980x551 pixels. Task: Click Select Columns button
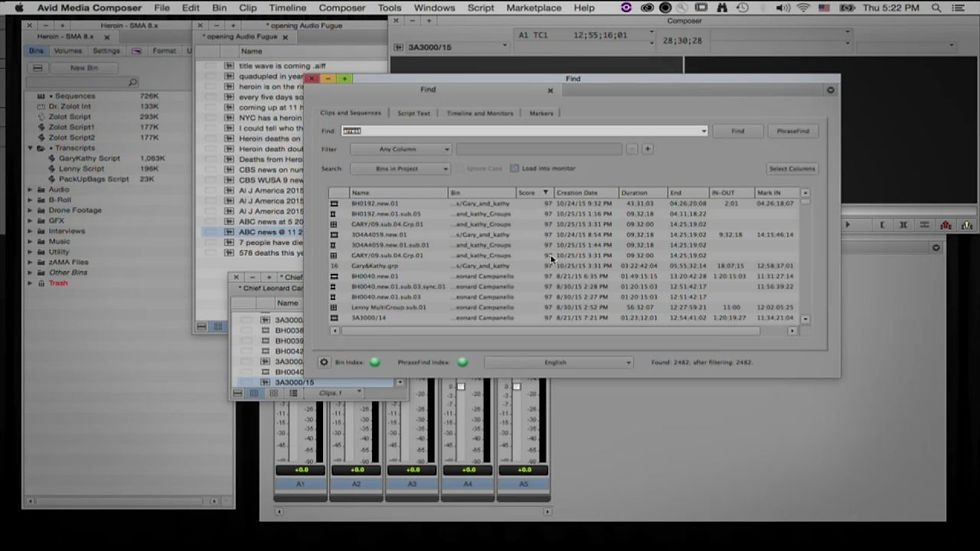(x=792, y=169)
